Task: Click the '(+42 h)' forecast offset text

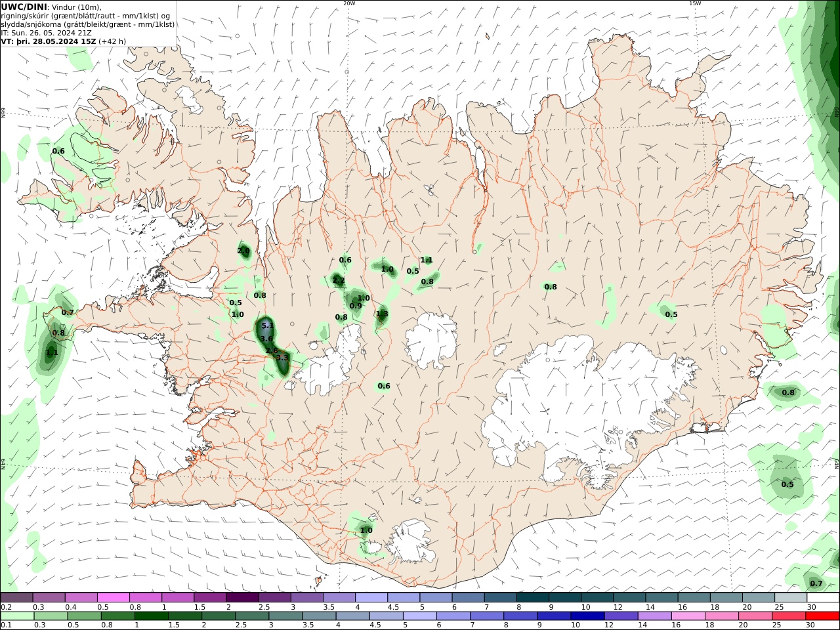Action: (112, 41)
